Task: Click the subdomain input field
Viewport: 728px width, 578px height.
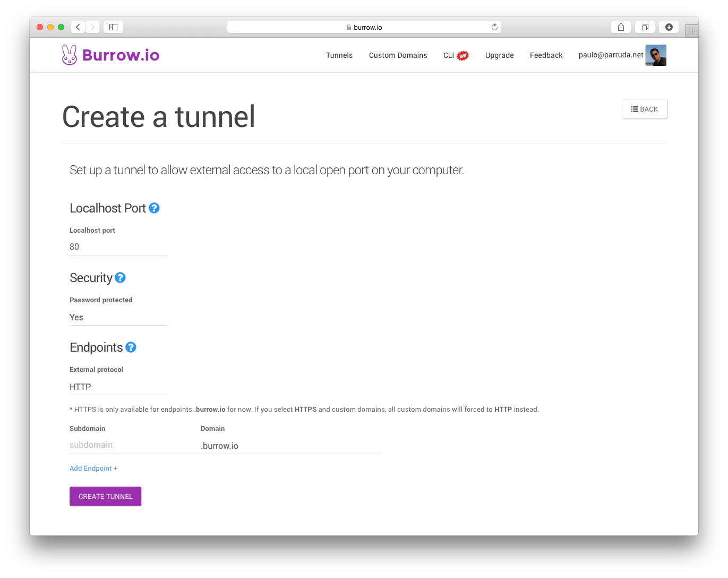Action: (117, 445)
